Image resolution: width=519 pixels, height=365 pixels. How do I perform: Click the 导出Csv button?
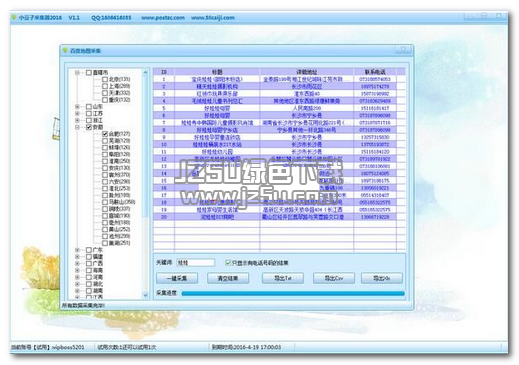click(334, 278)
